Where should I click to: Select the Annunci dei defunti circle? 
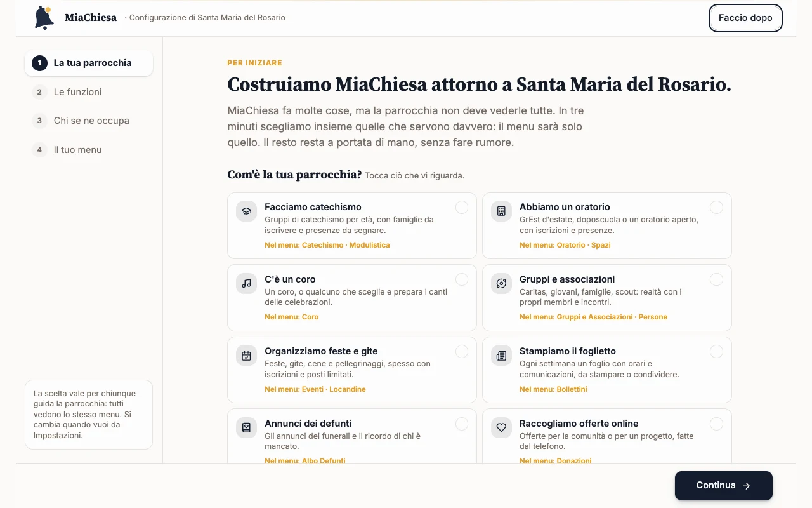[462, 424]
